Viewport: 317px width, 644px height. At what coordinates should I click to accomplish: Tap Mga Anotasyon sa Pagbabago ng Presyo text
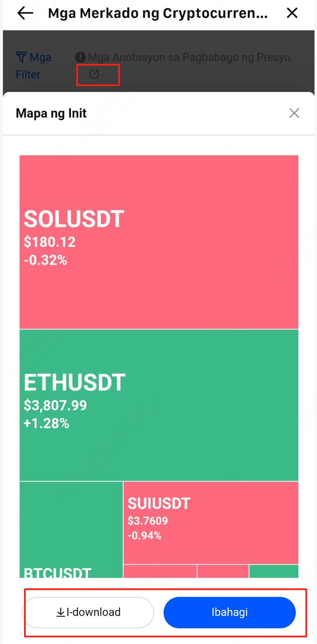coord(189,57)
